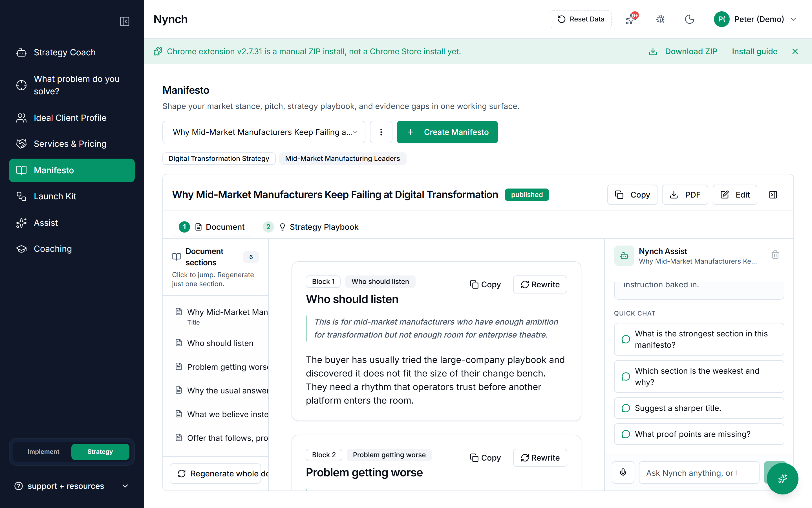Open Launch Kit in the sidebar
This screenshot has height=508, width=812.
point(72,196)
